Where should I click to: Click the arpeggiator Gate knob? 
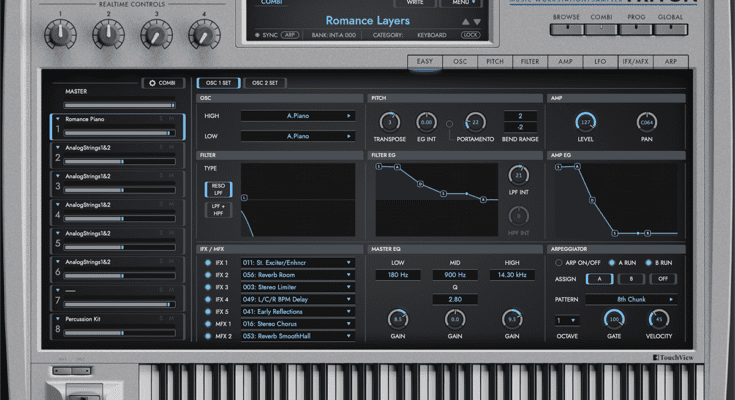click(614, 319)
